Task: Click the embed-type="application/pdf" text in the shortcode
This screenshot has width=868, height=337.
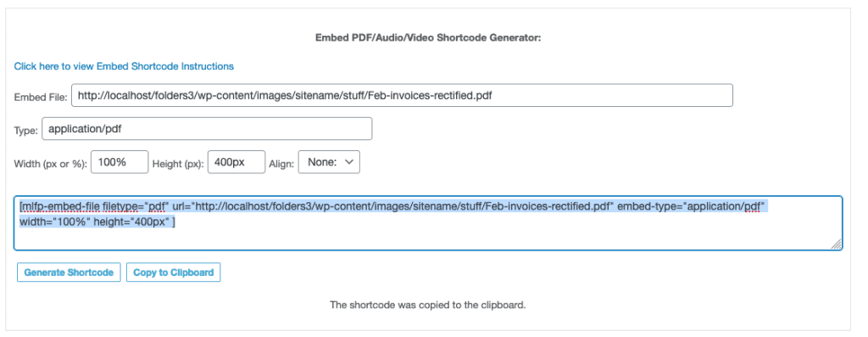Action: [691, 207]
